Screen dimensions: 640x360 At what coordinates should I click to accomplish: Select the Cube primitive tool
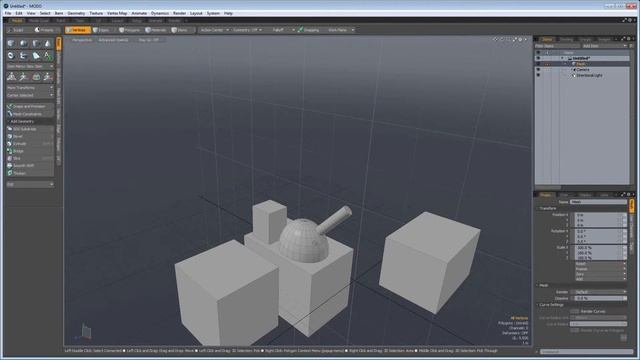tap(11, 44)
